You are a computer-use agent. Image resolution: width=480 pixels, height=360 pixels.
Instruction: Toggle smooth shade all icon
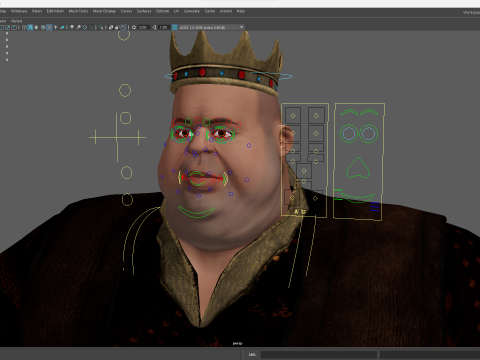coord(30,27)
